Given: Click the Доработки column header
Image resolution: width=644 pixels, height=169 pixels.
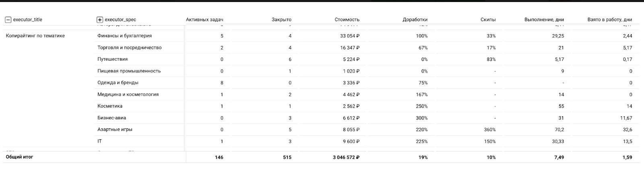Looking at the screenshot, I should tap(415, 19).
